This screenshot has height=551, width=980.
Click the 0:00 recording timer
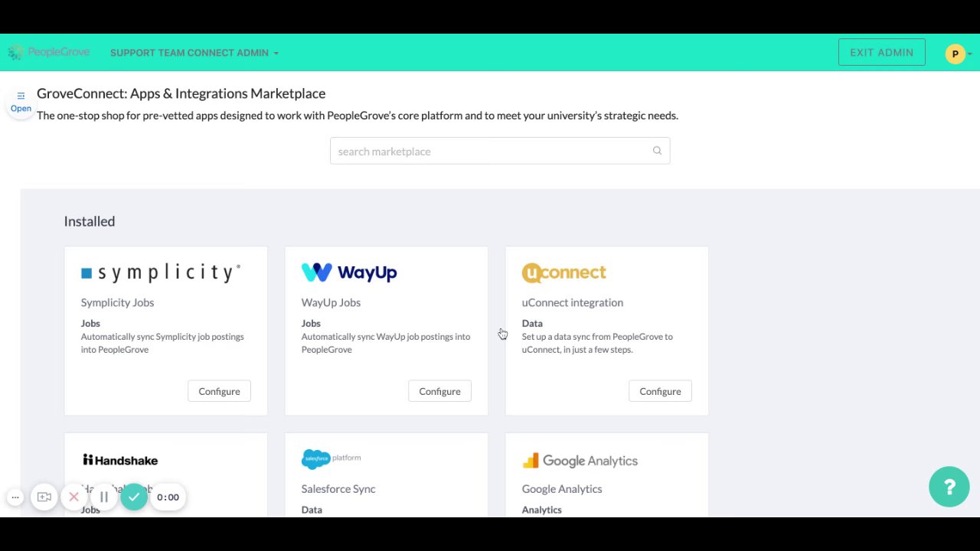[168, 497]
